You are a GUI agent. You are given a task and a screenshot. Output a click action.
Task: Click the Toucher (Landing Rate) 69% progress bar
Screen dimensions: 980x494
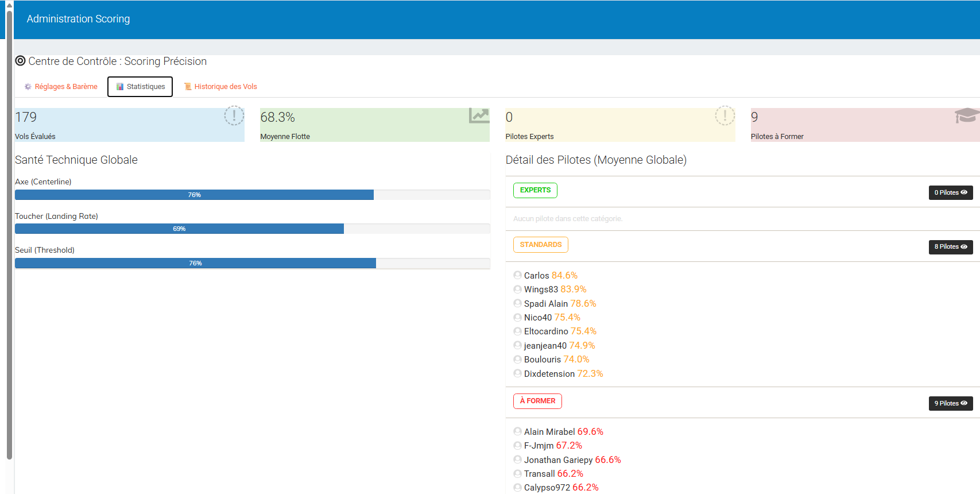[253, 229]
